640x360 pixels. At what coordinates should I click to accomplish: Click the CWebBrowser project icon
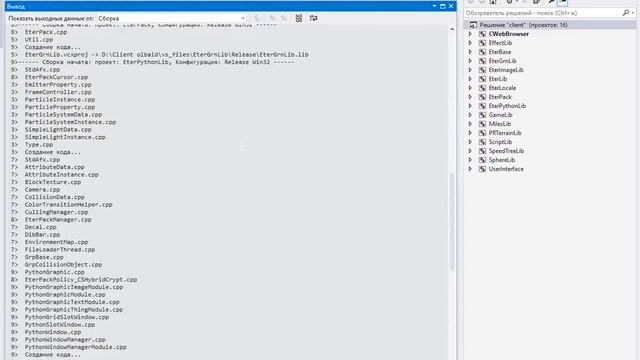click(482, 34)
